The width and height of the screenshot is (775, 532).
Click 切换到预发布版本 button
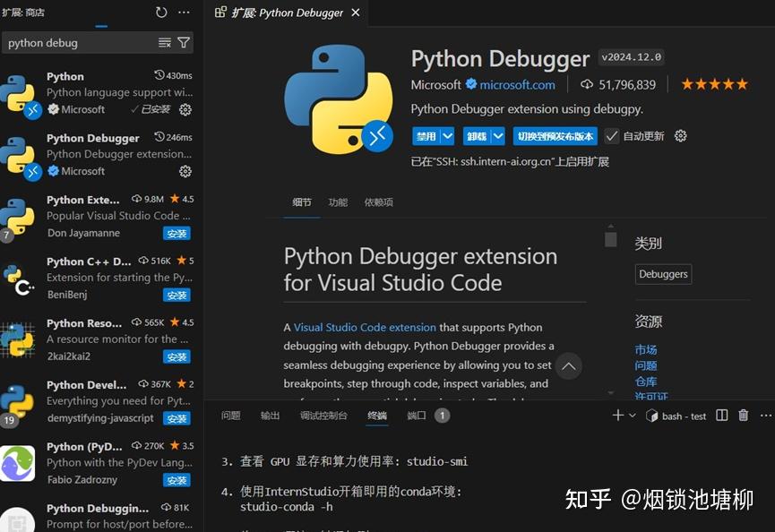[555, 137]
